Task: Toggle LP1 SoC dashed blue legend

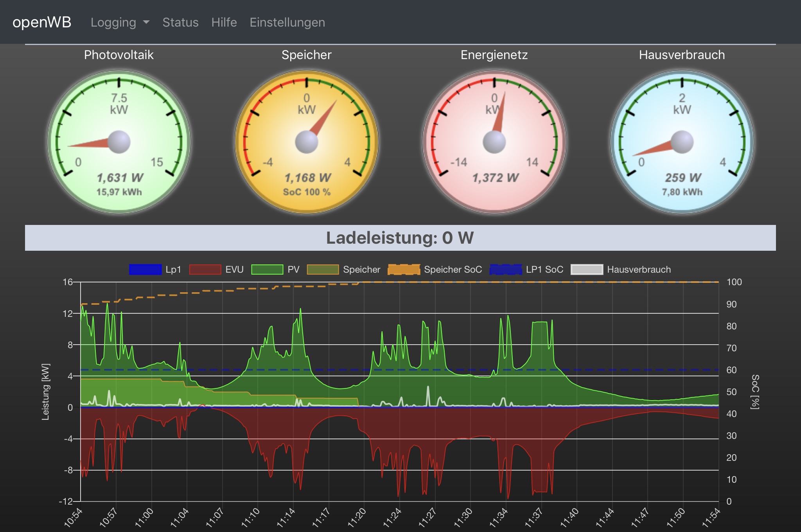Action: coord(505,270)
